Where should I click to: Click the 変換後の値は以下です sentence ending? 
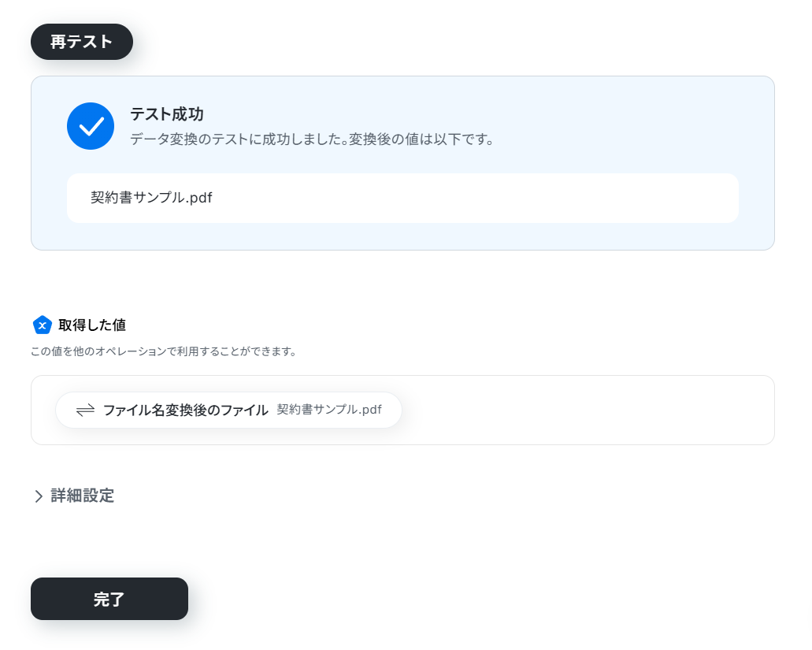tap(421, 139)
